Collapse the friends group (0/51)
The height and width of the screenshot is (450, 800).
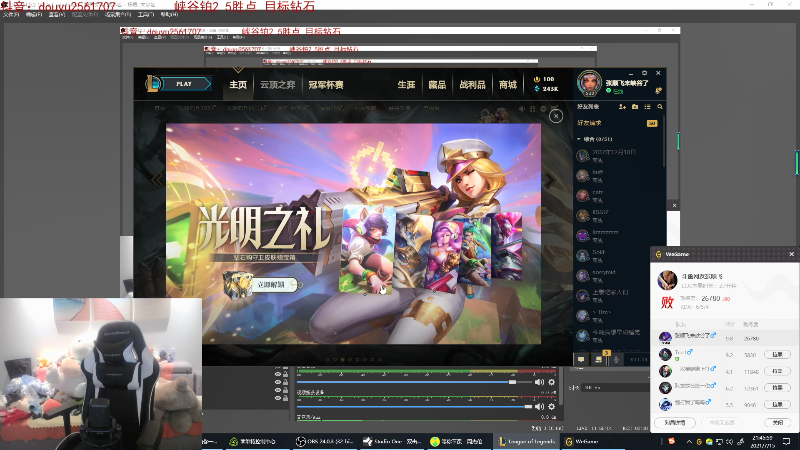(579, 139)
